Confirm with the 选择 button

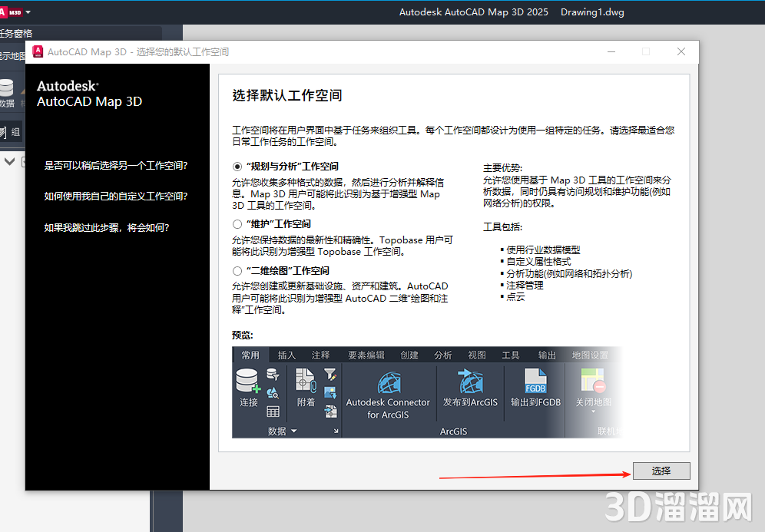[661, 471]
